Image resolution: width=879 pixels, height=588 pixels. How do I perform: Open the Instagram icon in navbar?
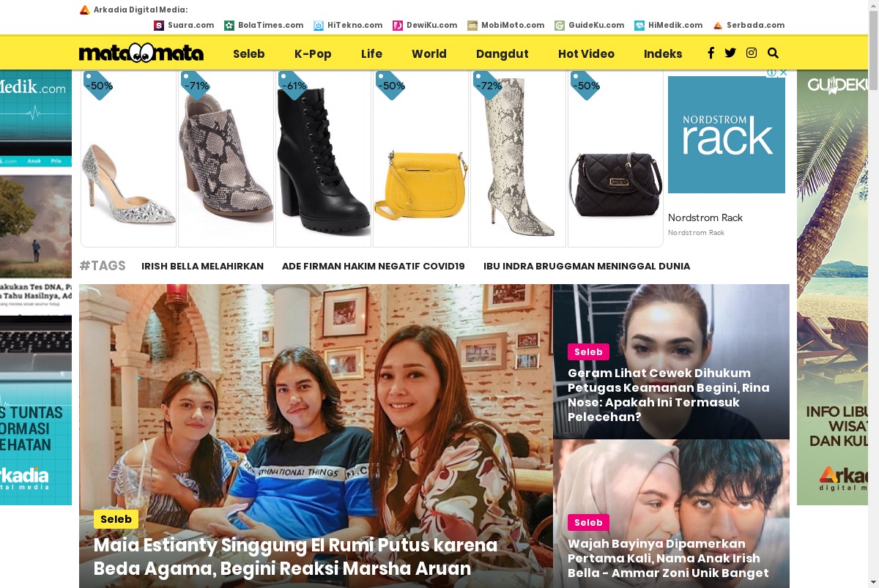click(752, 53)
